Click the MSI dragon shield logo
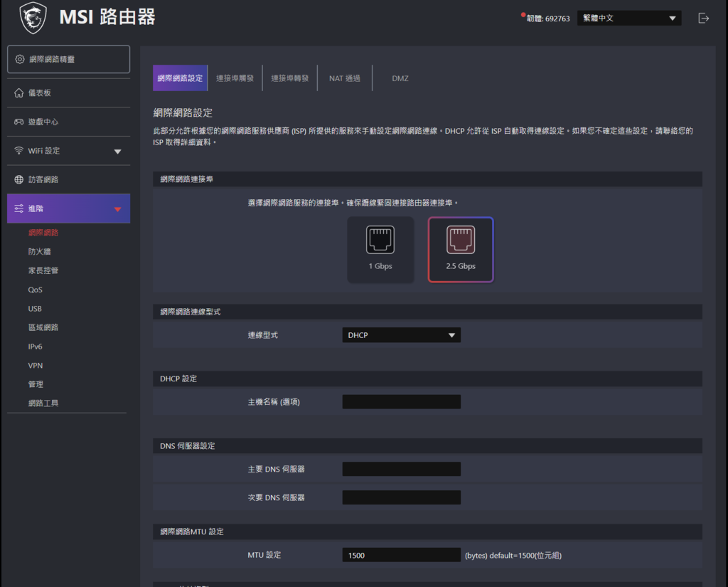This screenshot has width=728, height=587. (x=33, y=18)
